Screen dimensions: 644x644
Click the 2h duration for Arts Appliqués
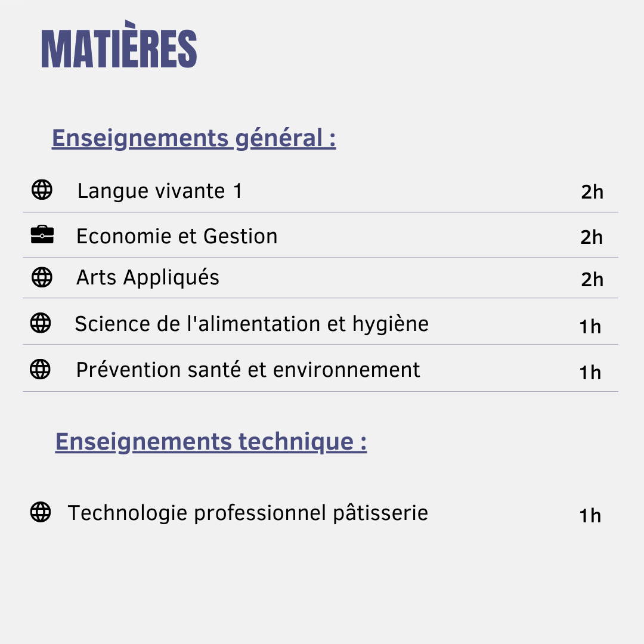coord(592,280)
